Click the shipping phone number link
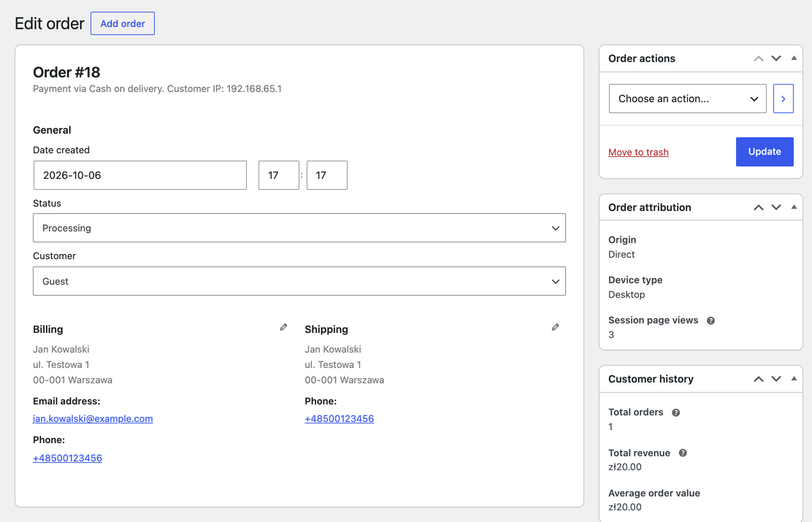 click(x=340, y=418)
